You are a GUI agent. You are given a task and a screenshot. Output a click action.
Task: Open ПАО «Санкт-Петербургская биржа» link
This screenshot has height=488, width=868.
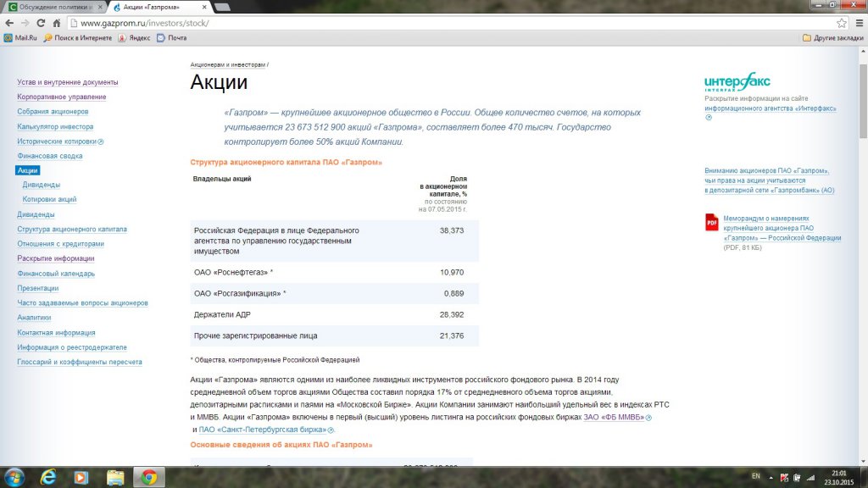[x=263, y=430]
